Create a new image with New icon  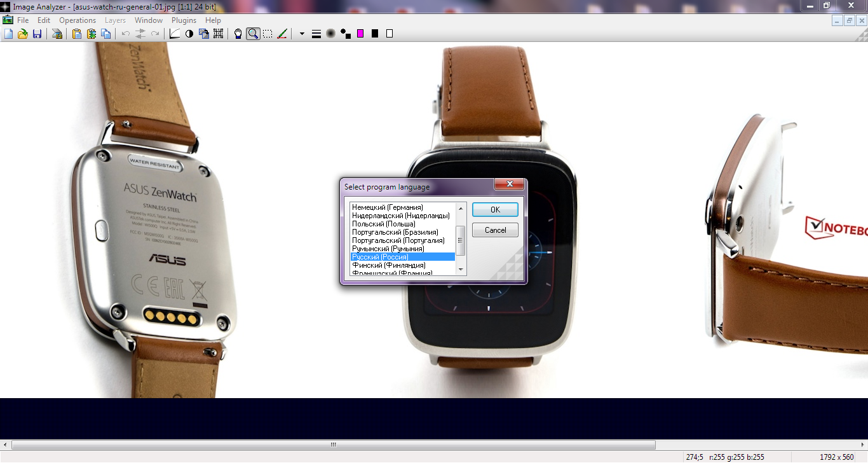coord(8,34)
